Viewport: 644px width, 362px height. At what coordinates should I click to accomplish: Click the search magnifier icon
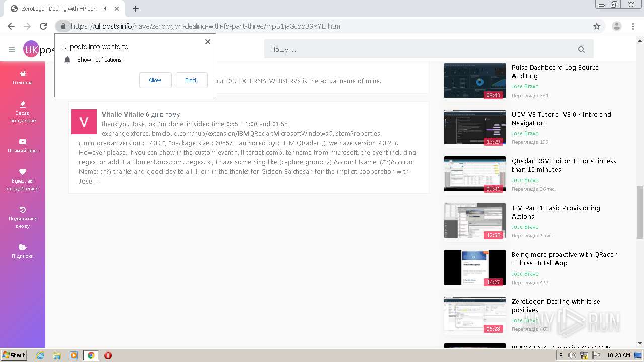click(x=581, y=49)
